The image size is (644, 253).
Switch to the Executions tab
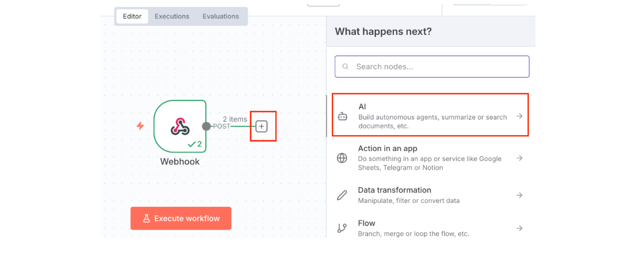click(172, 16)
